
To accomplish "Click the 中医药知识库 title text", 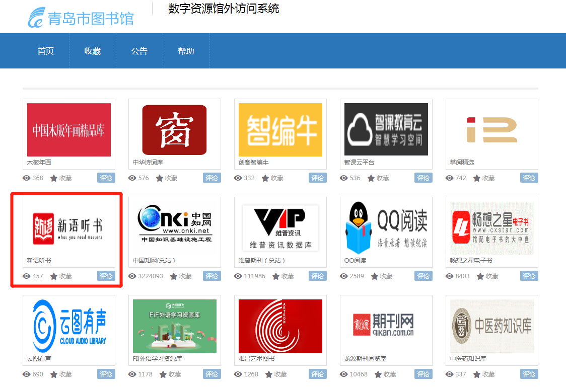I will coord(468,358).
